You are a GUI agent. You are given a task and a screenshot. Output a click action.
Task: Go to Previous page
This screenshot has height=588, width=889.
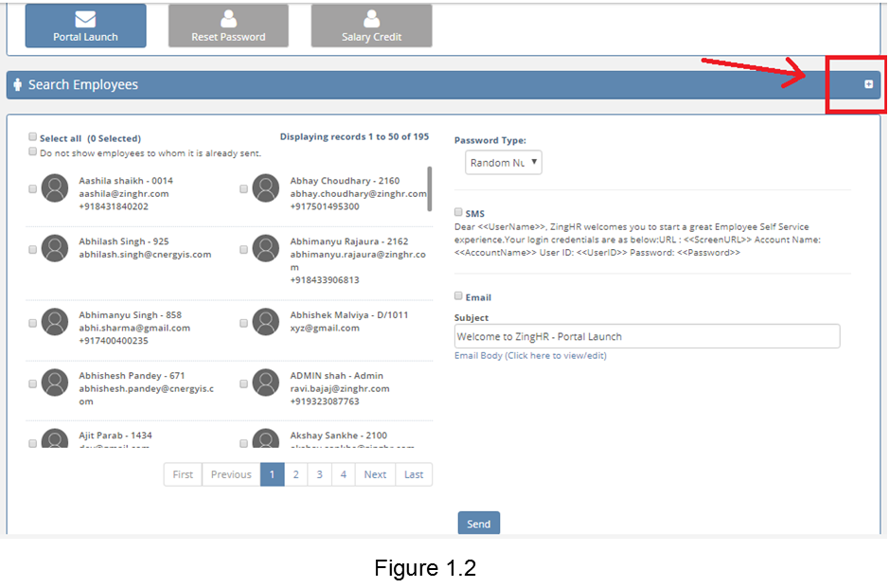click(231, 474)
